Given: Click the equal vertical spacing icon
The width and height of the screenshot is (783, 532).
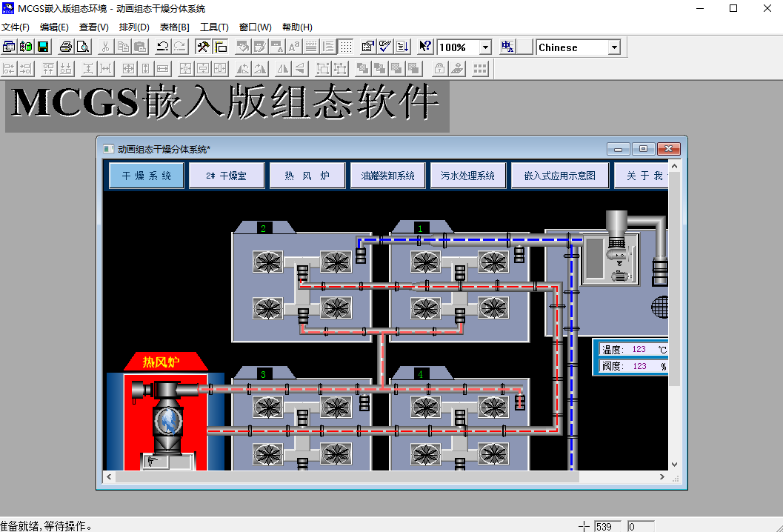Looking at the screenshot, I should tap(88, 68).
